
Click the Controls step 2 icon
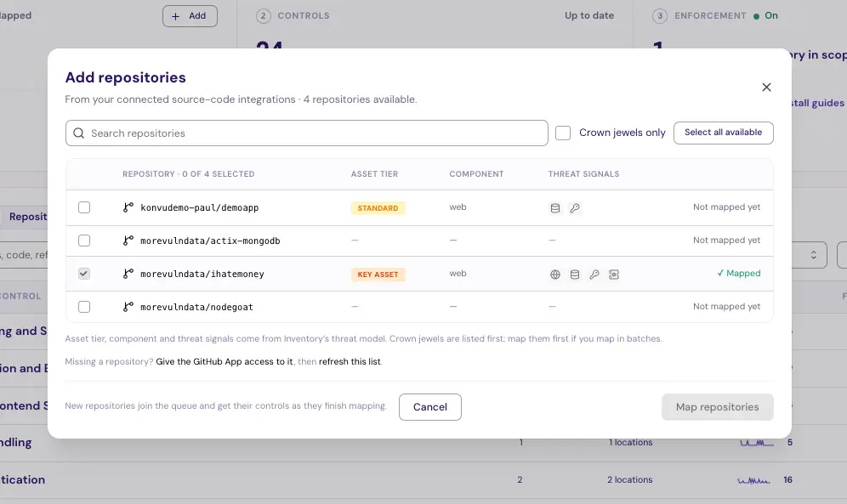click(263, 15)
